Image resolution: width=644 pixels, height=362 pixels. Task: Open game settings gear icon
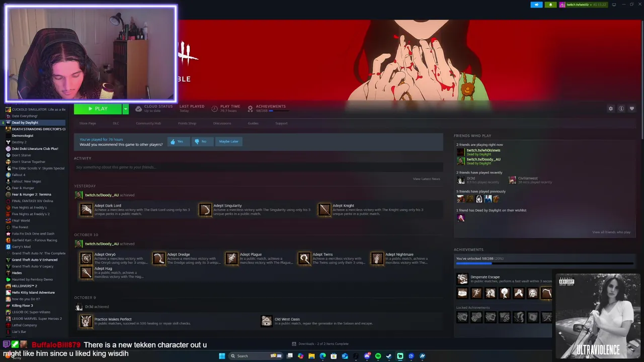coord(611,109)
